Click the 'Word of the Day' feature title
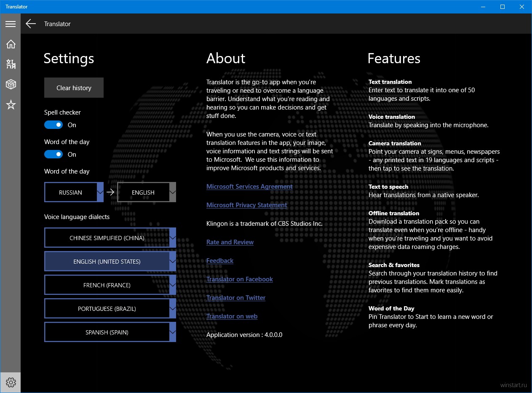 [391, 308]
